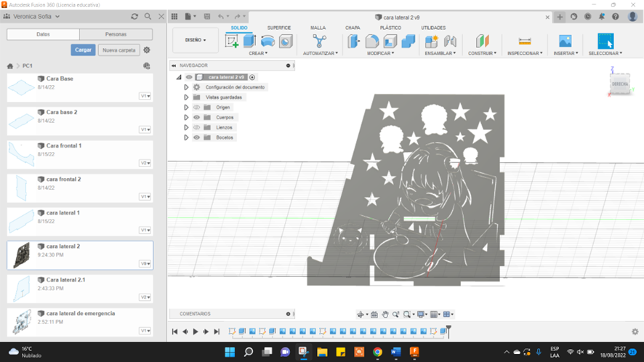Click the Orbit navigation tool

coord(361,314)
